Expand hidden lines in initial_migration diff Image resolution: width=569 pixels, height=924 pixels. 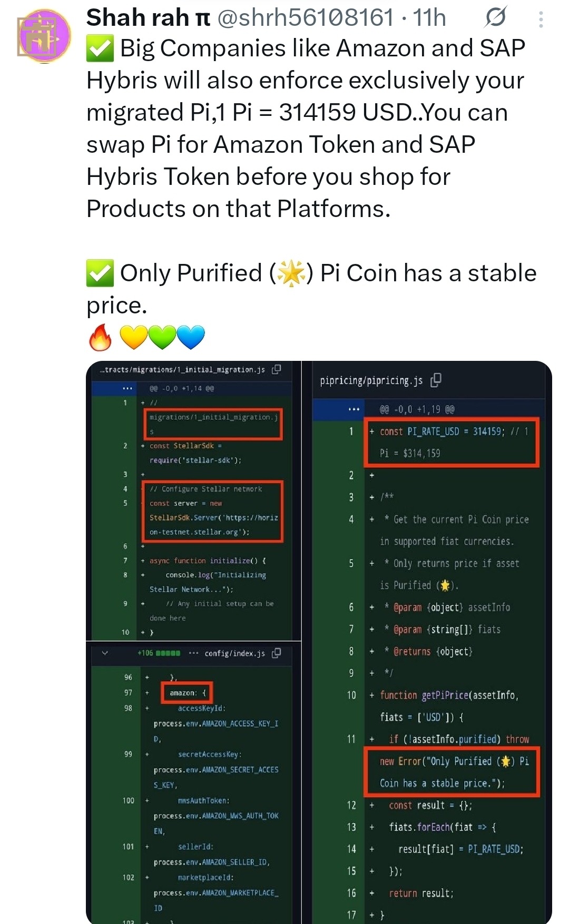coord(127,388)
